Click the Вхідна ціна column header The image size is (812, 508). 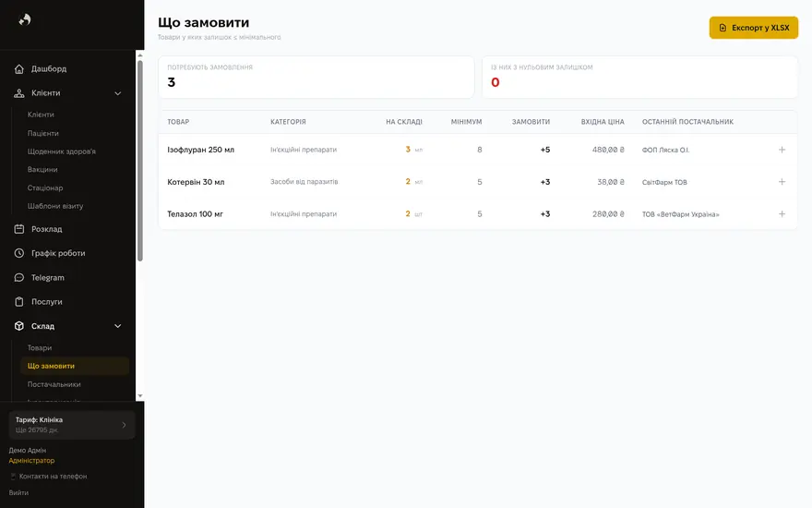[603, 122]
